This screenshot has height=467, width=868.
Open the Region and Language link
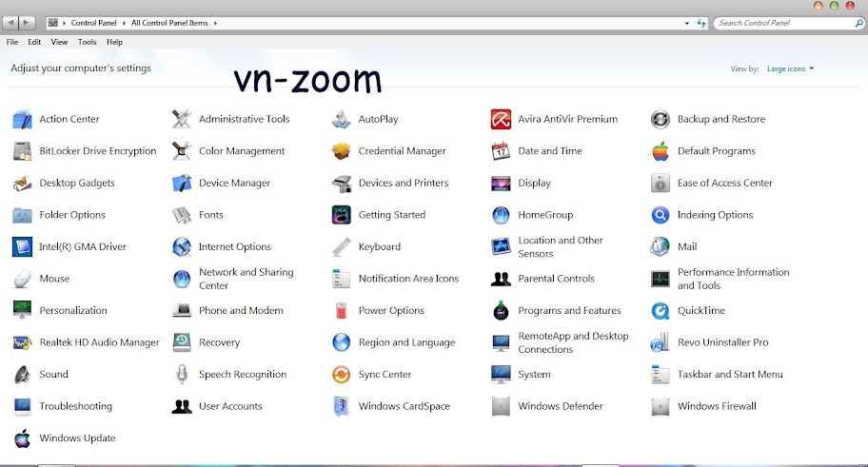(406, 342)
